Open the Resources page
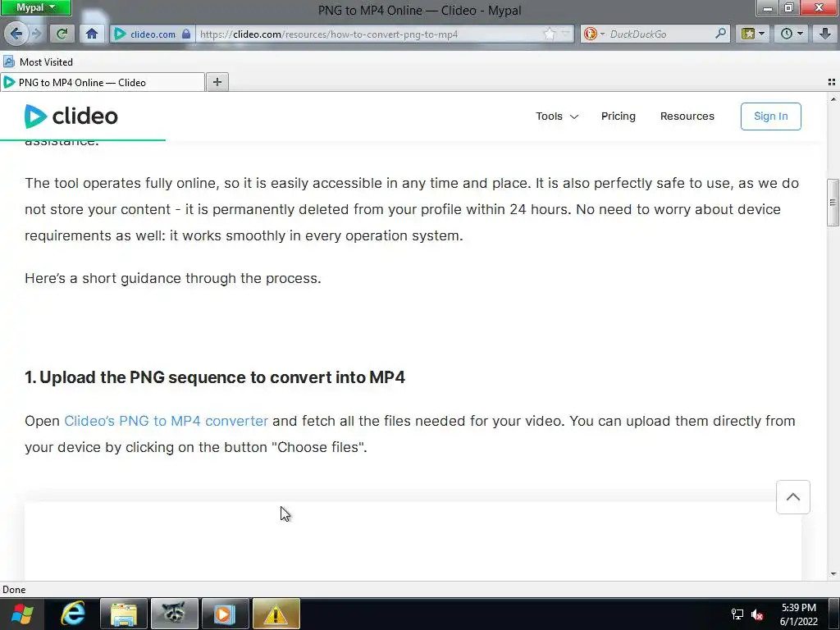This screenshot has width=840, height=630. click(x=687, y=116)
